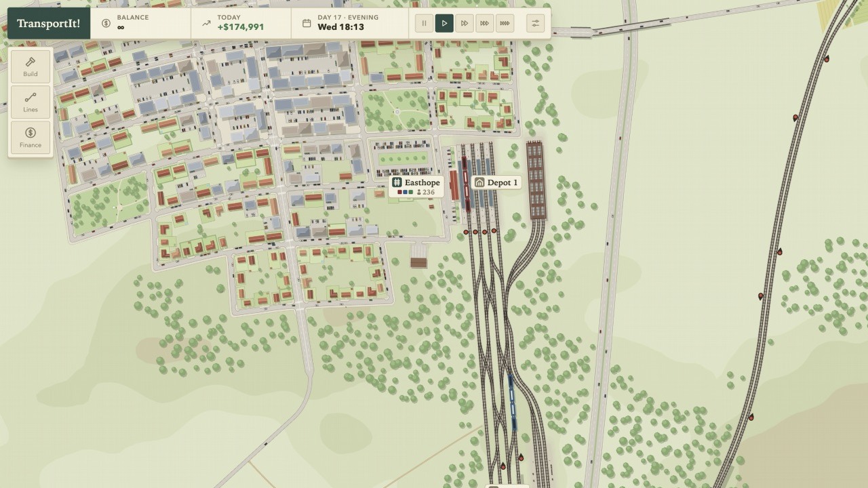868x488 pixels.
Task: Set double fast-forward speed
Action: click(x=465, y=23)
